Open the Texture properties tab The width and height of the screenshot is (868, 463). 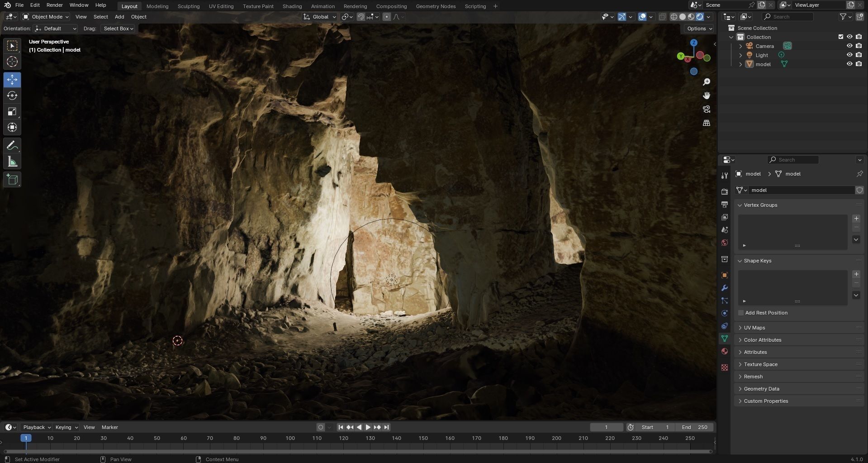pyautogui.click(x=725, y=368)
